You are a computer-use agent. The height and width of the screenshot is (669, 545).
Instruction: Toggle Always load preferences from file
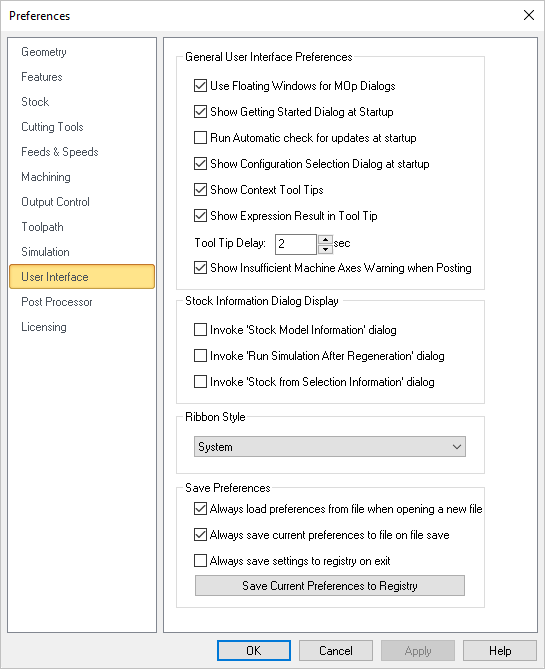200,509
